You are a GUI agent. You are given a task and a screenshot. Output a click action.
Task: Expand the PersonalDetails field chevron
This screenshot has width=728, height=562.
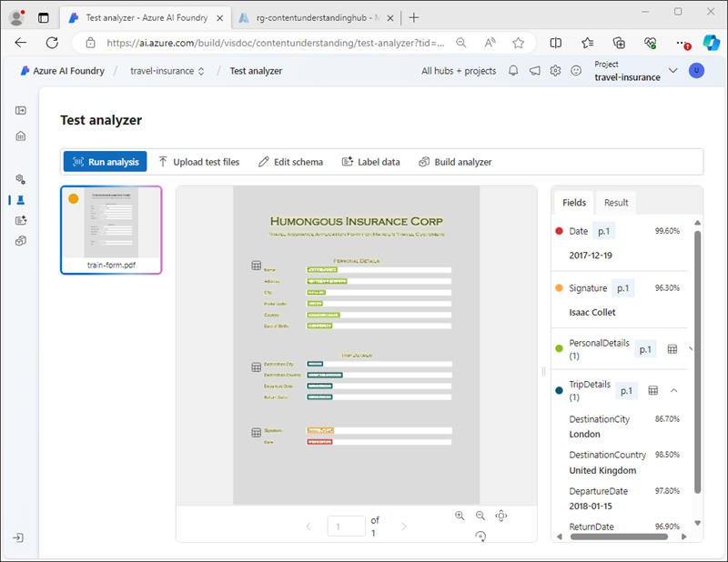pos(690,349)
